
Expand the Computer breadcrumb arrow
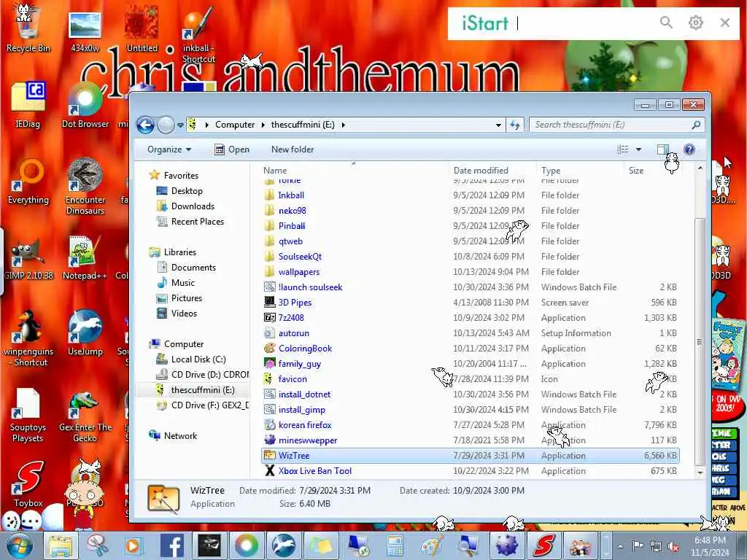click(x=263, y=125)
